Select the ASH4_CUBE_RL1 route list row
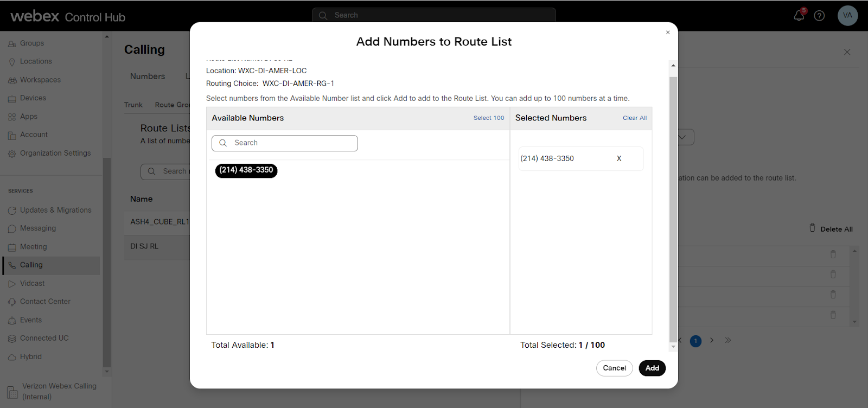This screenshot has height=408, width=868. 157,222
